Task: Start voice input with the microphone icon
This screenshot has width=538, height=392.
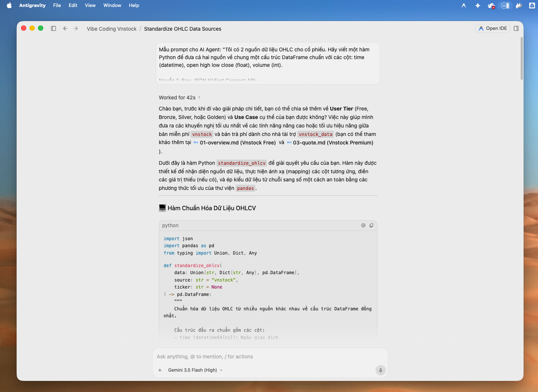Action: [381, 370]
